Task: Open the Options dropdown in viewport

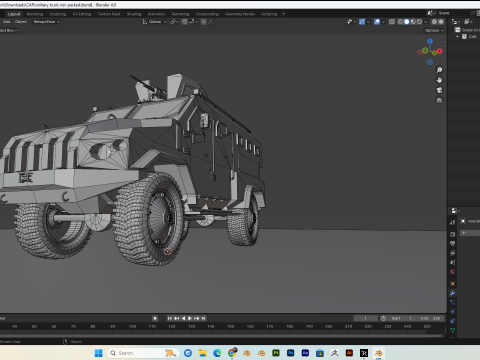Action: pos(434,30)
